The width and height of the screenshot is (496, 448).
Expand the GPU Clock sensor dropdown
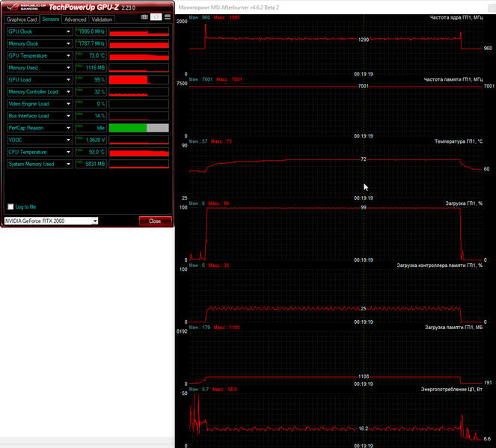68,31
